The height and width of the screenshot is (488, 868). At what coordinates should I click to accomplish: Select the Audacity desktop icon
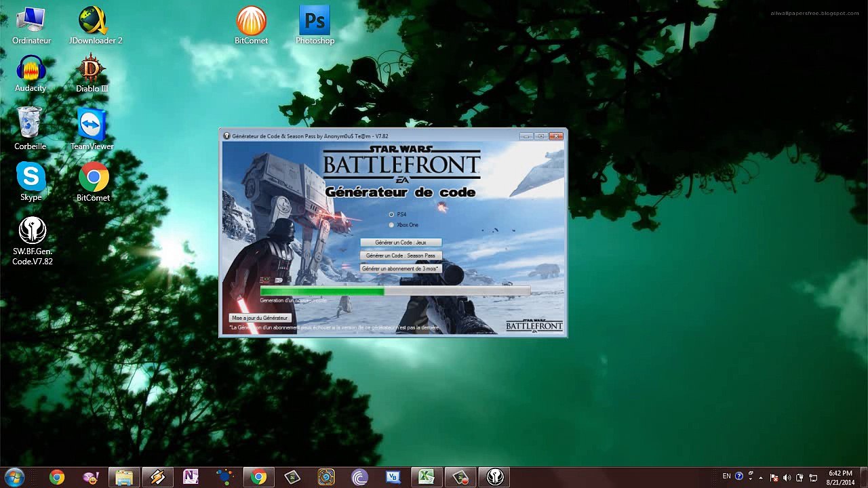point(31,74)
